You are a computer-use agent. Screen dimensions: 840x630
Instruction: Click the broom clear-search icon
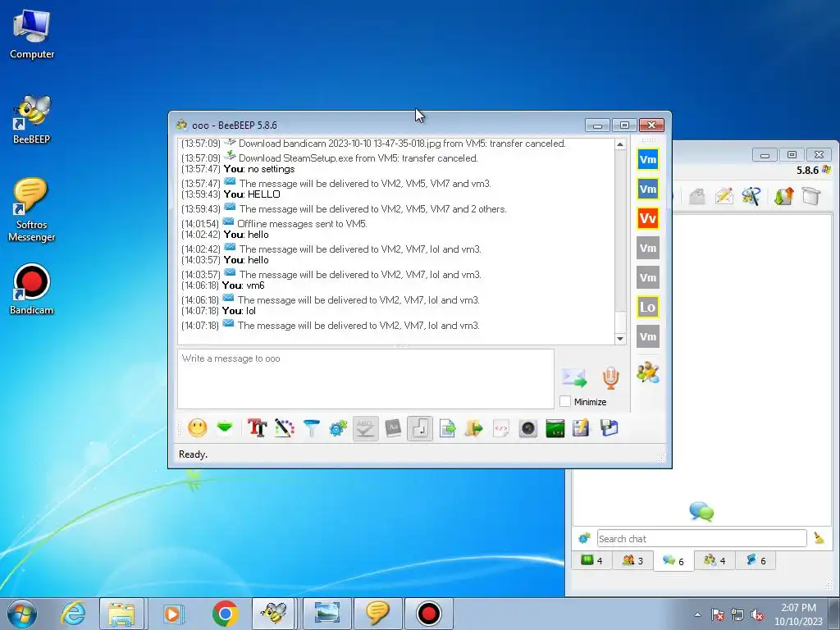pos(819,538)
